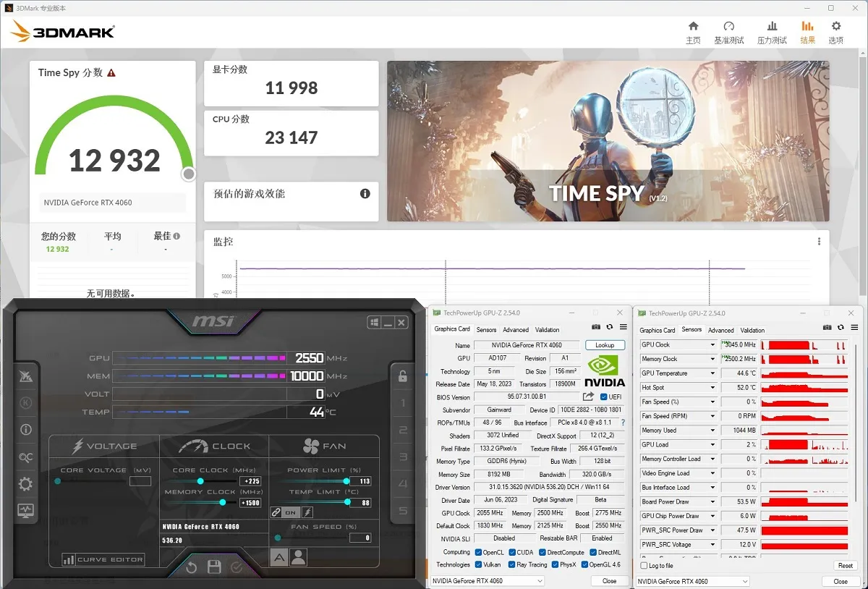Click the Bus Interface question mark in GPU-Z

(623, 423)
